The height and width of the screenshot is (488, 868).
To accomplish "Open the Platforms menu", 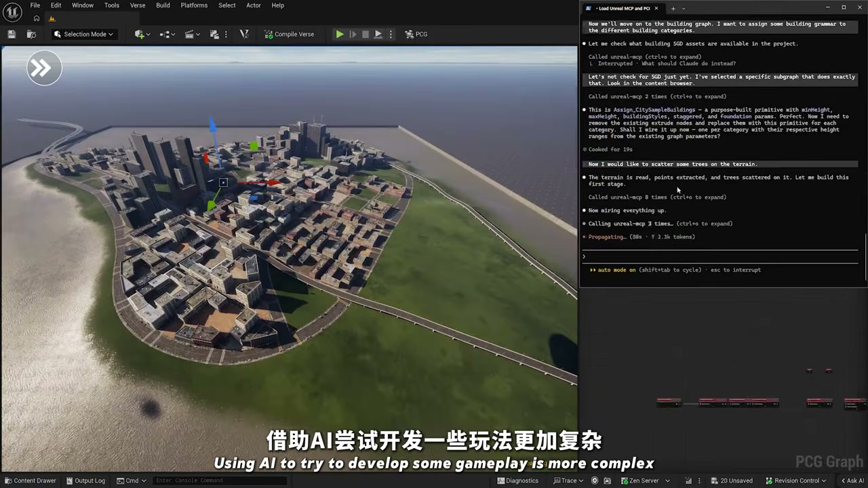I will point(194,5).
